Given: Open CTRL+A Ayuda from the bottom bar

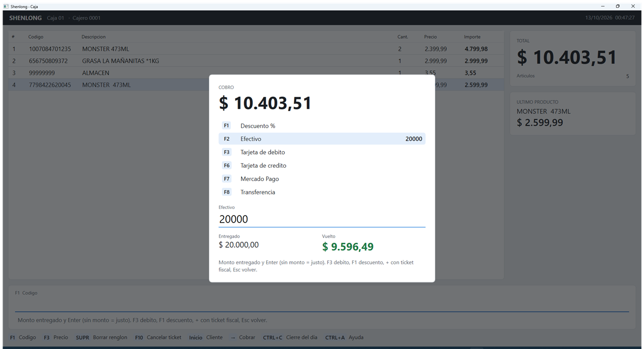Looking at the screenshot, I should coord(344,337).
